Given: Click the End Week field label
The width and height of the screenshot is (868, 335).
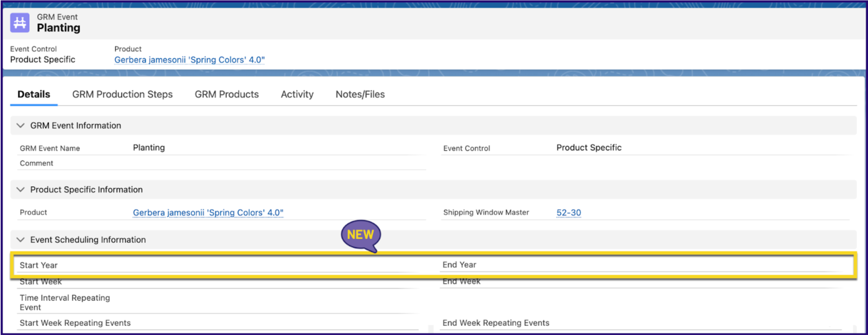Looking at the screenshot, I should point(461,281).
